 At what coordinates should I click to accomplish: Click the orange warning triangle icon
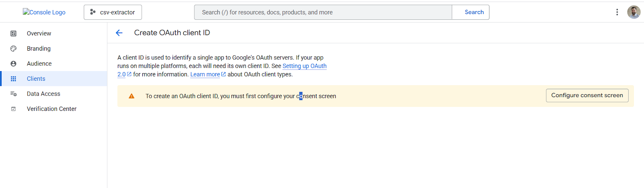(131, 96)
